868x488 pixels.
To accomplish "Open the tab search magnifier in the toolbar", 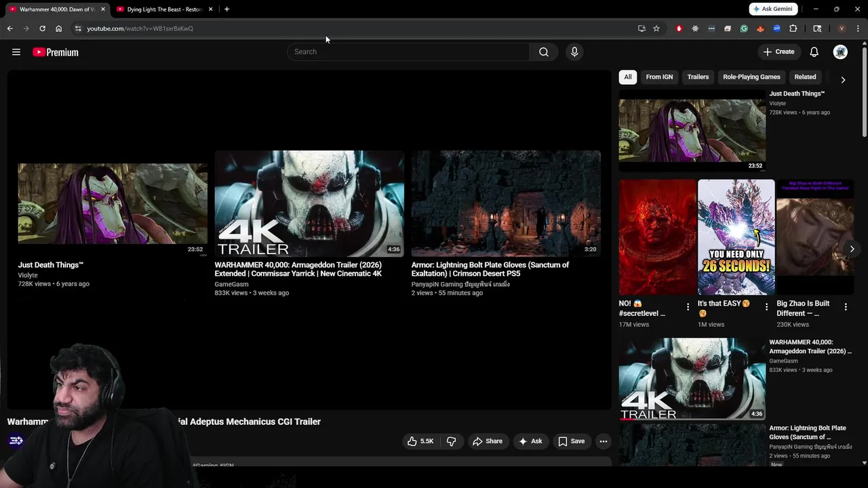I will (817, 28).
